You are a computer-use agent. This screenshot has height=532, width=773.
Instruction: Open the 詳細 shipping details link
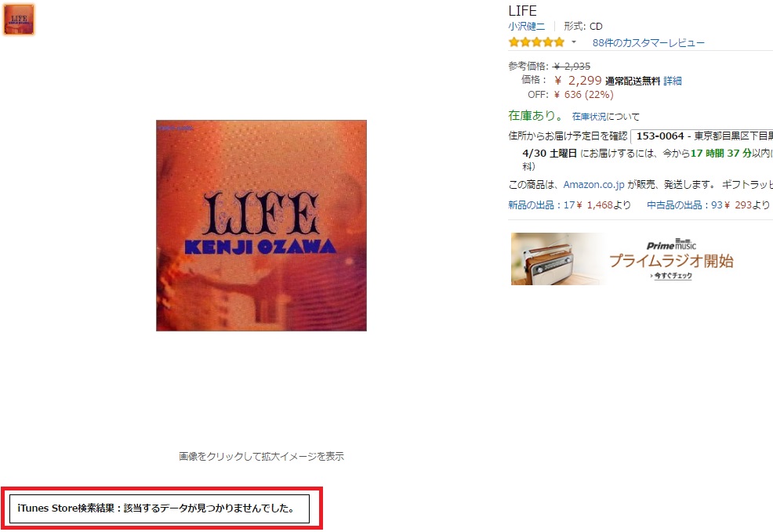[673, 81]
